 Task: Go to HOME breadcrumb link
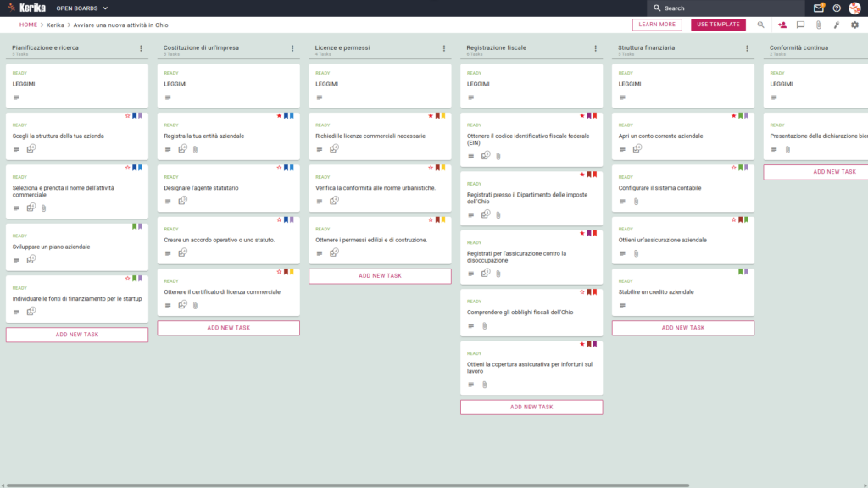pyautogui.click(x=28, y=25)
